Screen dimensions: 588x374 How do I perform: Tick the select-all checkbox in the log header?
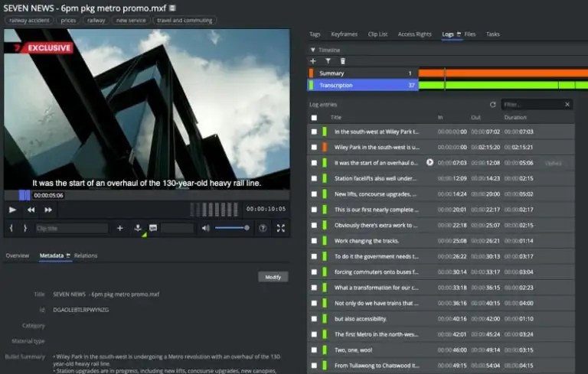314,118
